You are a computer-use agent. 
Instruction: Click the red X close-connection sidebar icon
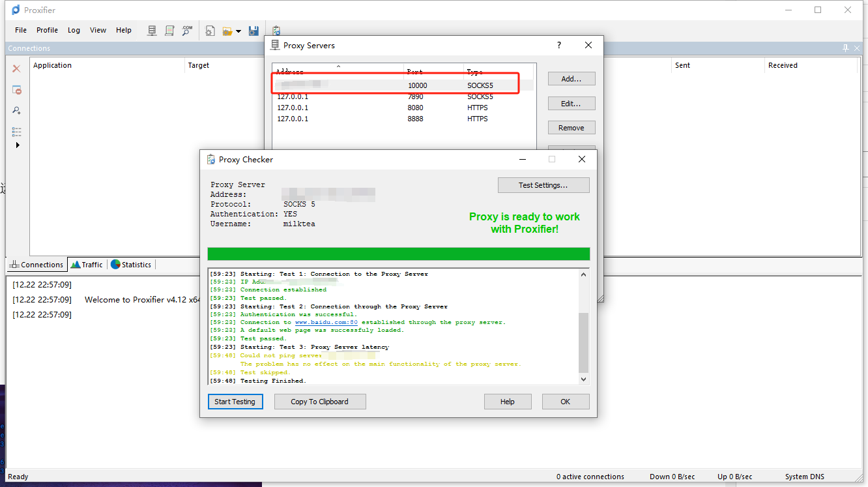(x=17, y=68)
